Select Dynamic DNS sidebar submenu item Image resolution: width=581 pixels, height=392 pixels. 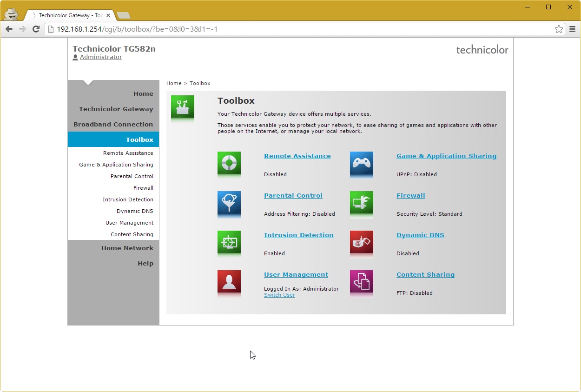click(x=135, y=211)
